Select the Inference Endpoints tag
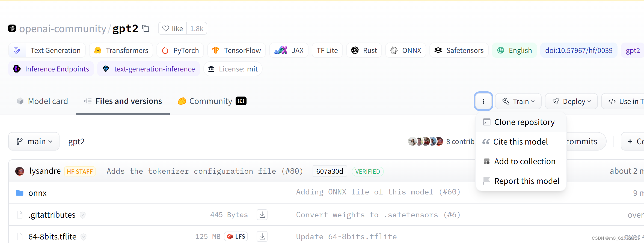 coord(51,69)
